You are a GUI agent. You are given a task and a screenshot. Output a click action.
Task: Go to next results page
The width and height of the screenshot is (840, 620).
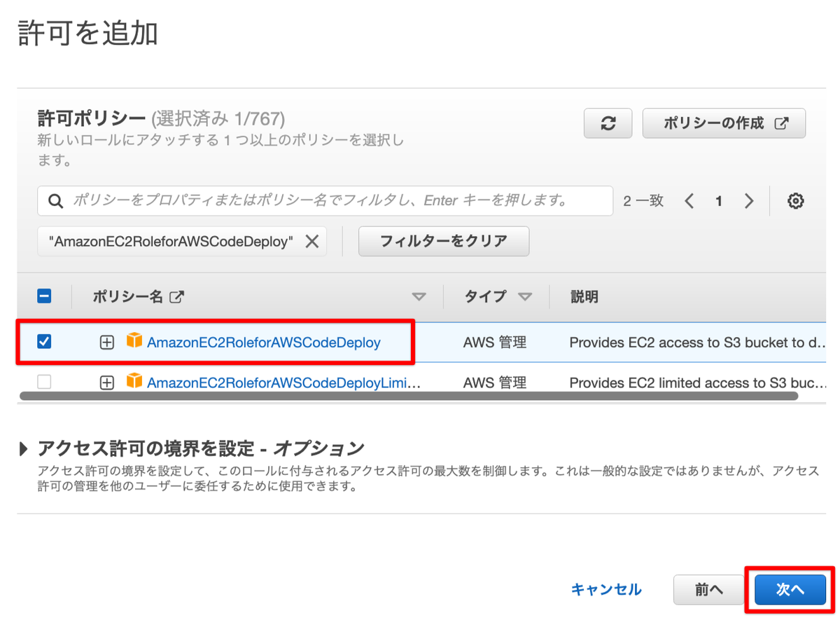click(x=749, y=201)
